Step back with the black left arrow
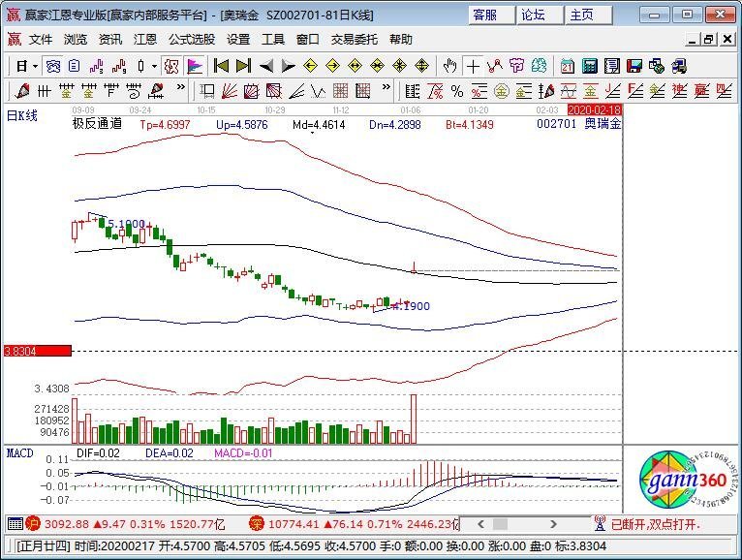The width and height of the screenshot is (742, 560). click(x=266, y=66)
